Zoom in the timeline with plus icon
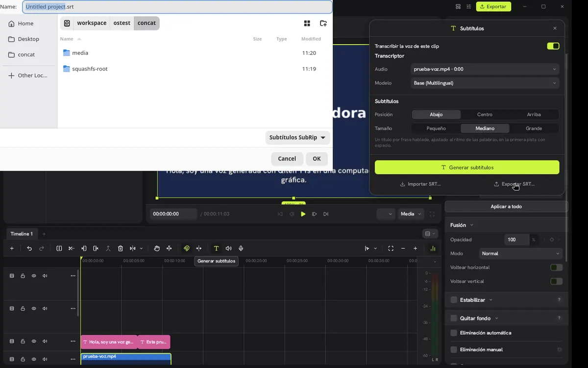Image resolution: width=588 pixels, height=368 pixels. 416,248
